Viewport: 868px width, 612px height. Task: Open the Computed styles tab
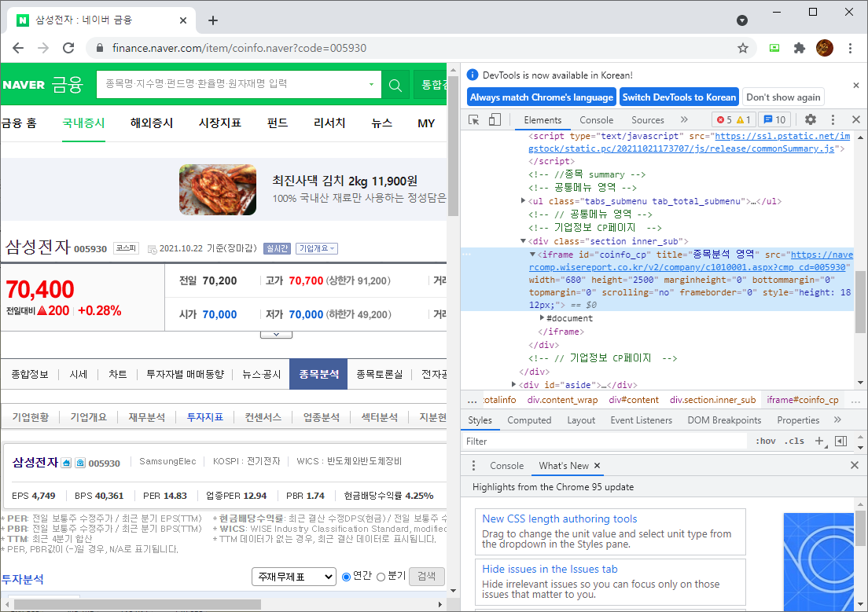pyautogui.click(x=529, y=420)
